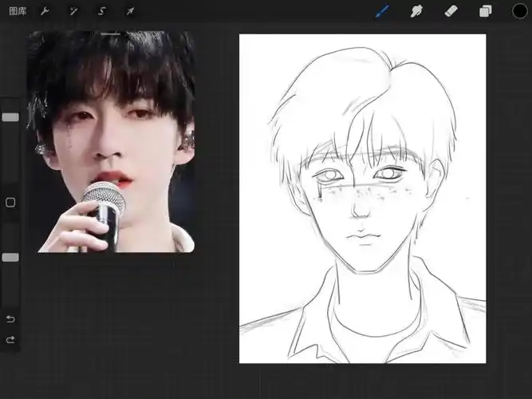The height and width of the screenshot is (399, 532).
Task: Open the Adjustments magic wand menu
Action: pyautogui.click(x=73, y=11)
